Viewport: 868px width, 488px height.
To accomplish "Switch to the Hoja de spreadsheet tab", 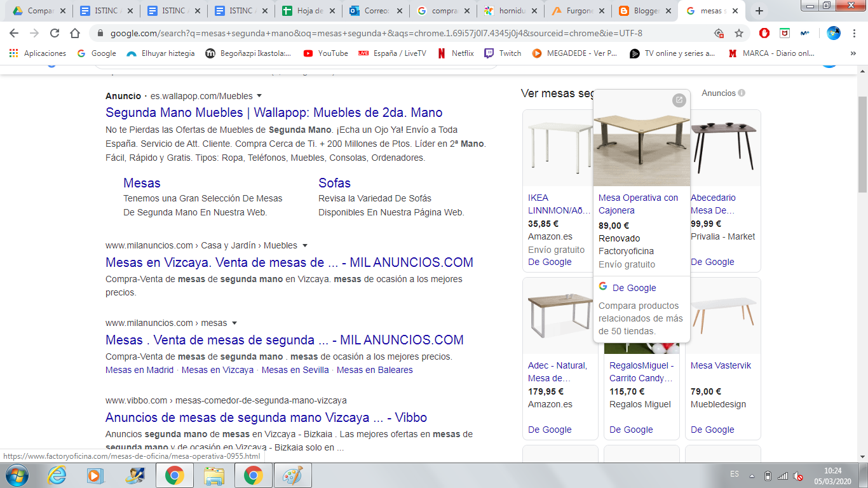I will 308,11.
